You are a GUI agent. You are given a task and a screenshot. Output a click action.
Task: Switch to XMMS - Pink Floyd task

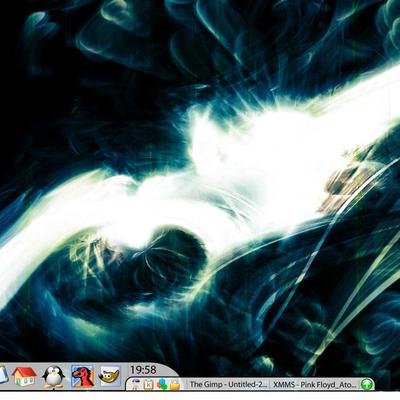(314, 384)
